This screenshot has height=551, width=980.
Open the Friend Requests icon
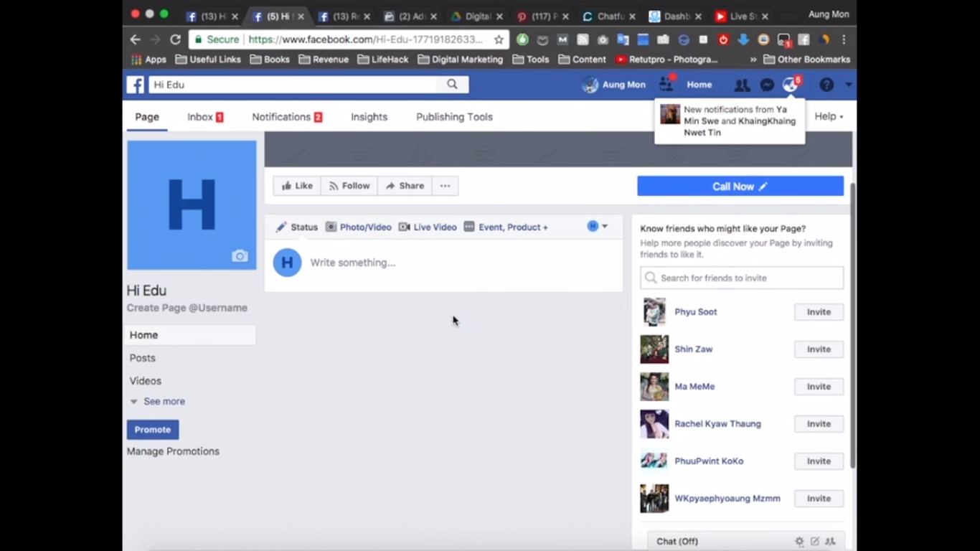(742, 85)
